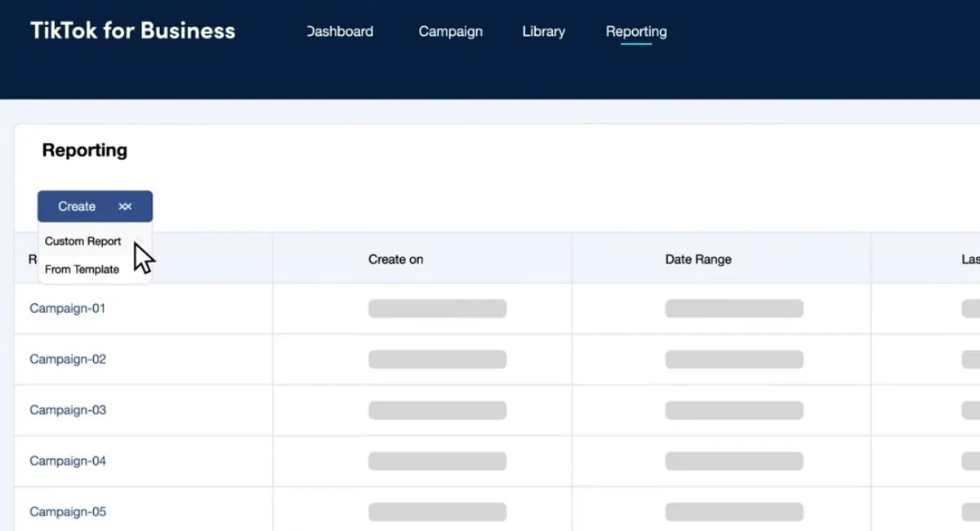Choose From Template in Create menu

pos(82,270)
